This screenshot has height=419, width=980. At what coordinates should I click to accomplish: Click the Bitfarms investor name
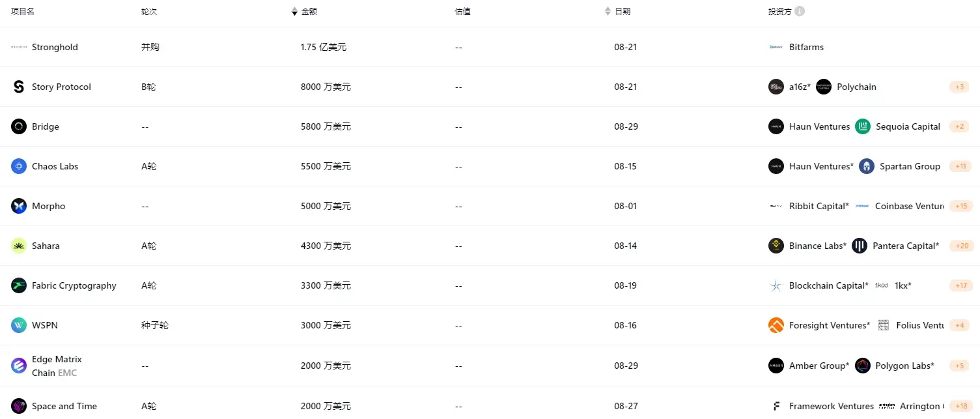tap(806, 47)
